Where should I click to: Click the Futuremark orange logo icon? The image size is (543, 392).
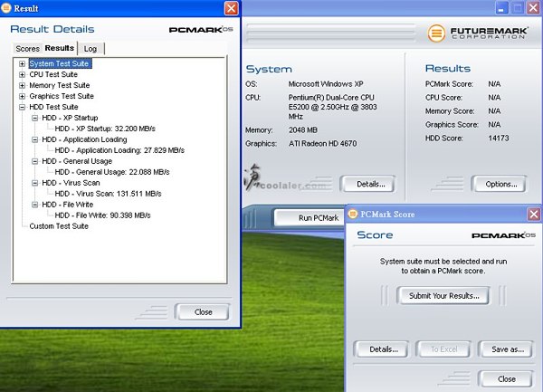(436, 33)
